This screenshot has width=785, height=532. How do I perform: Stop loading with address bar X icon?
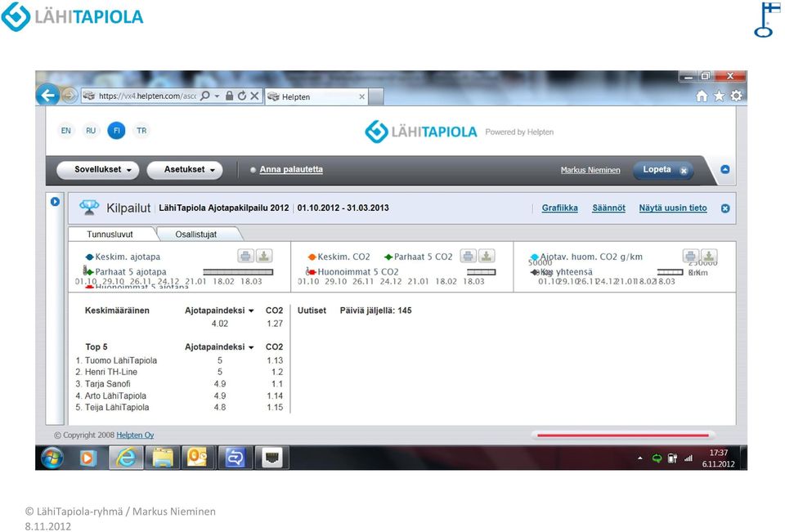(254, 96)
